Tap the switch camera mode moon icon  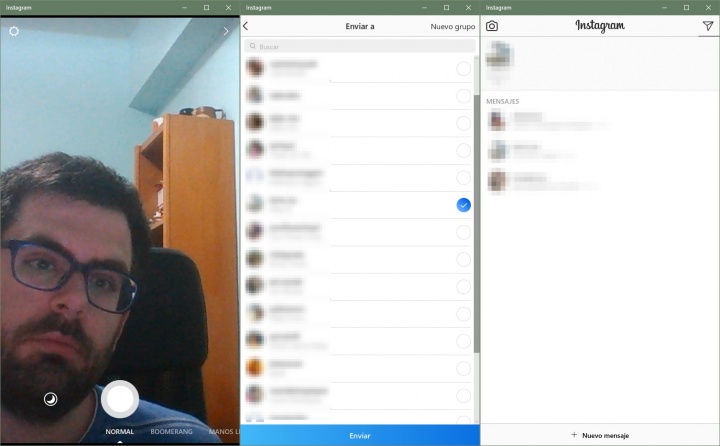(x=51, y=399)
